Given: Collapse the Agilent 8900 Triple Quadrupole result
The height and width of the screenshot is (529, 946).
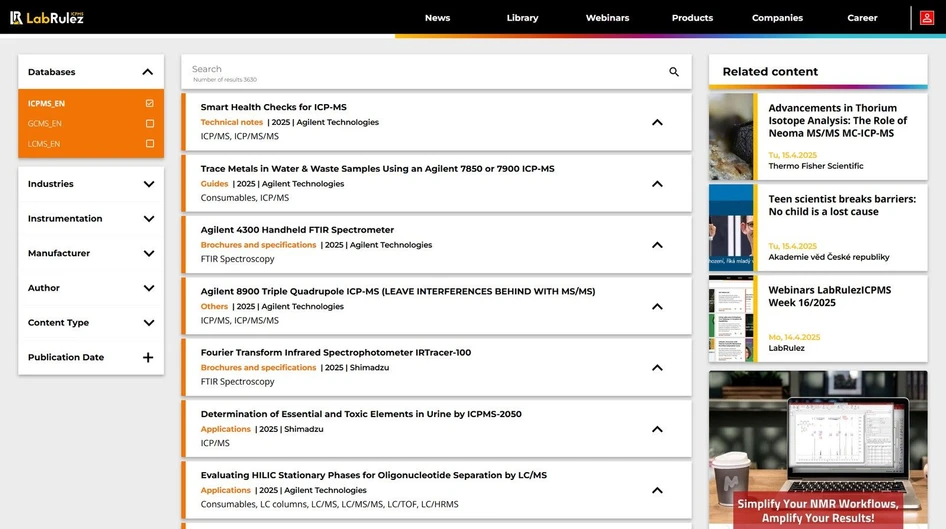Looking at the screenshot, I should pyautogui.click(x=657, y=306).
